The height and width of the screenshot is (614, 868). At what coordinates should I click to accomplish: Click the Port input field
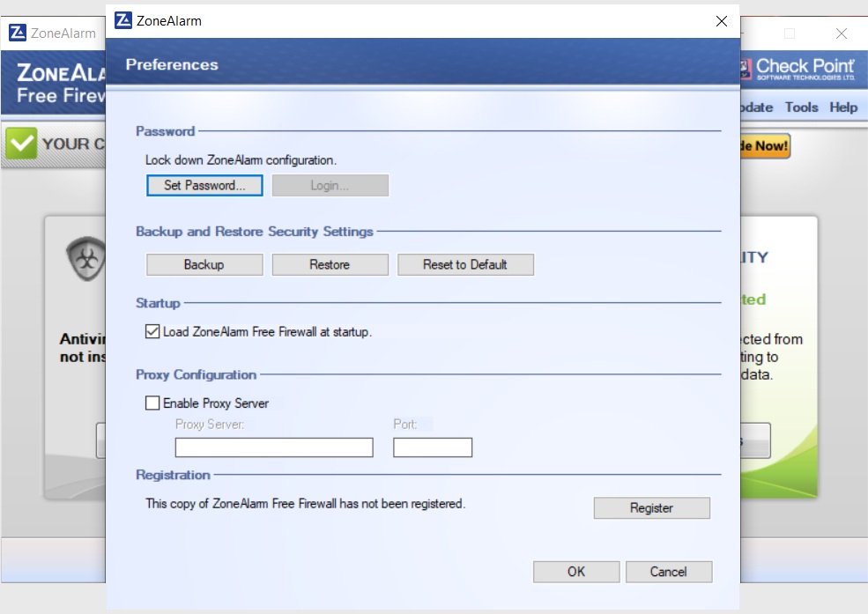click(433, 448)
